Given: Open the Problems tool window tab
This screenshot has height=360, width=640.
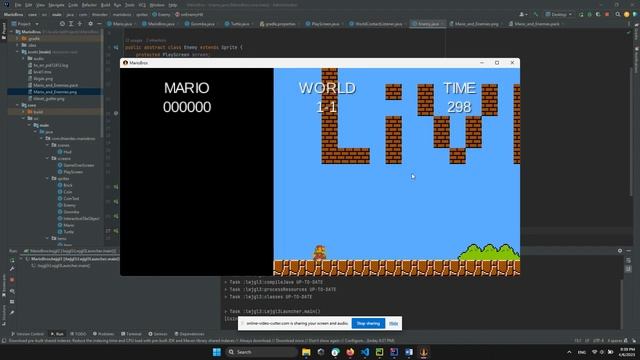Looking at the screenshot, I should 103,334.
